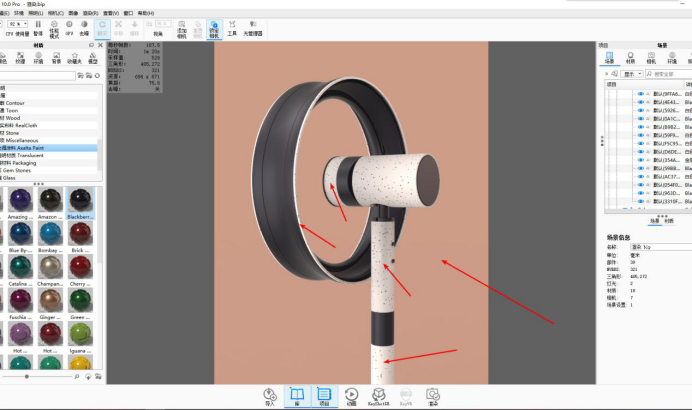
Task: Undock the library panel with float icon
Action: coord(91,45)
